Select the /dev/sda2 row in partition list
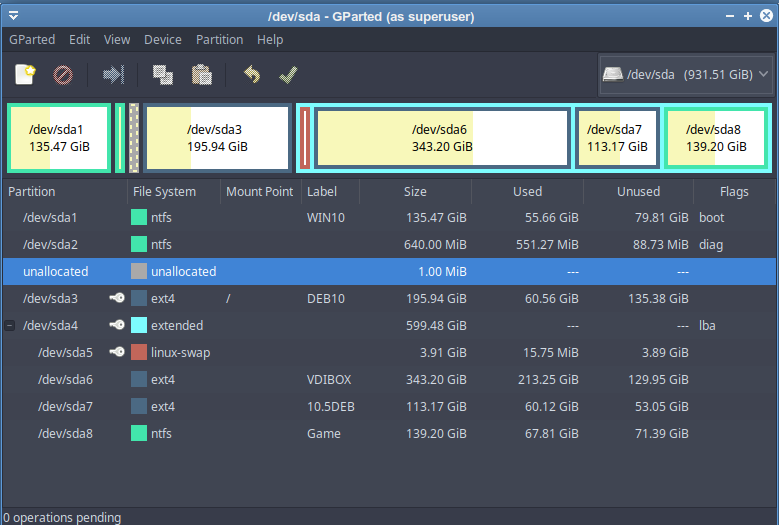 pyautogui.click(x=390, y=244)
